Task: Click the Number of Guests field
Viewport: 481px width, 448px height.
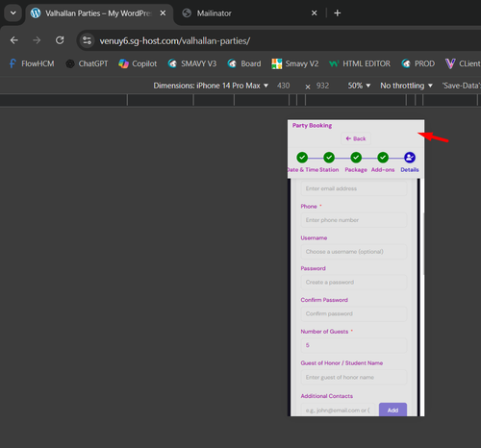Action: tap(354, 345)
